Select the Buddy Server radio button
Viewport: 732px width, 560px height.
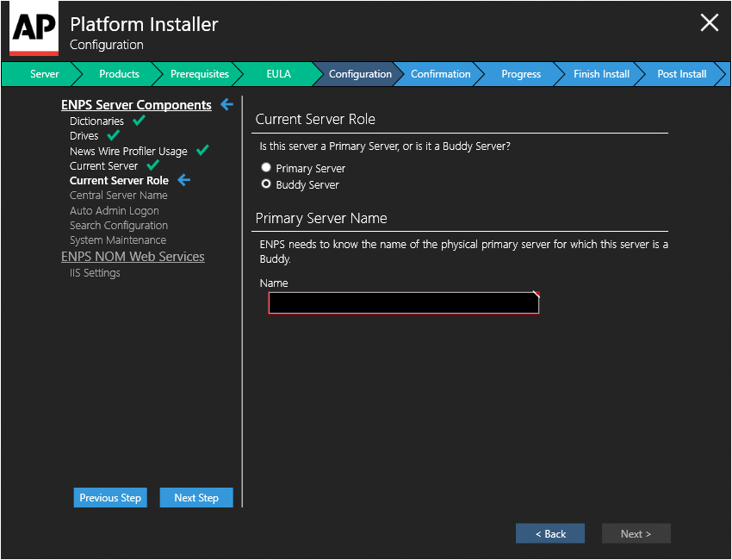click(x=266, y=184)
